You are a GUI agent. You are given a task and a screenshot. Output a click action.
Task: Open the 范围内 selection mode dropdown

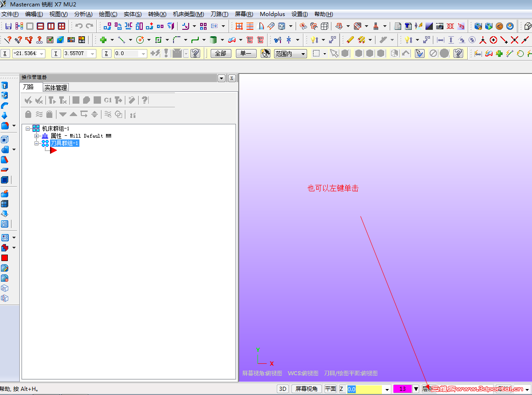(x=303, y=54)
